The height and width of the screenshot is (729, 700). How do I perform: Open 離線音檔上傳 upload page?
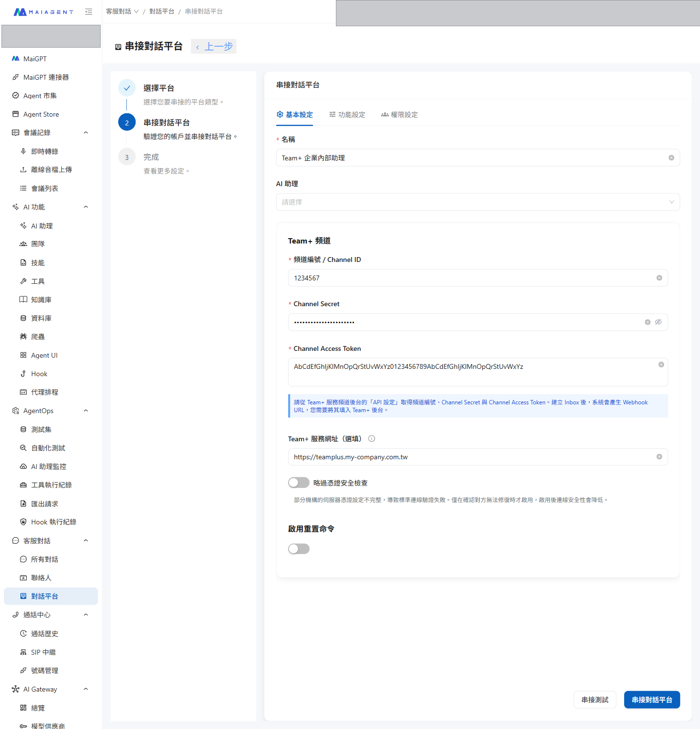coord(51,170)
